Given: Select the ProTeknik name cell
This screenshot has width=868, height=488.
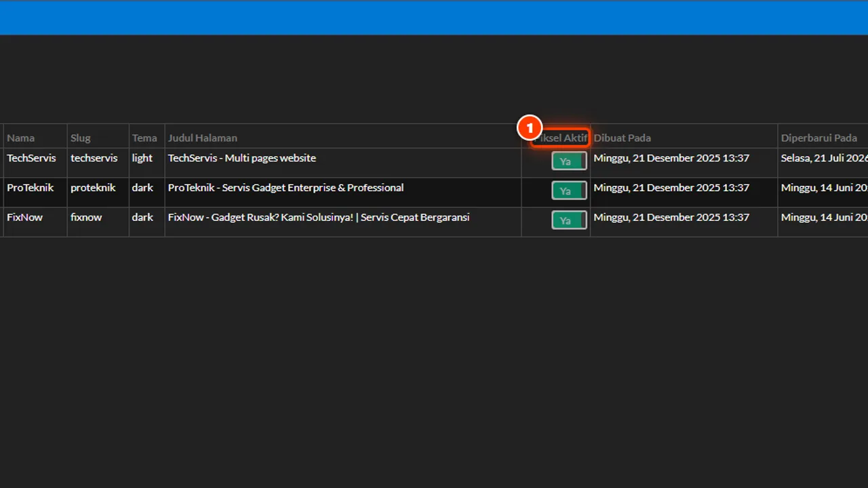Looking at the screenshot, I should pos(31,188).
